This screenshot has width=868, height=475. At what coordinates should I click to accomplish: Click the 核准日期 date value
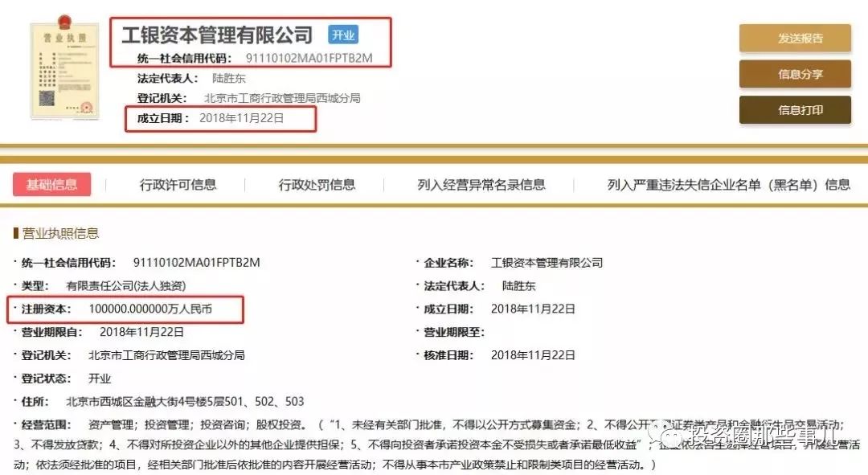(x=533, y=355)
